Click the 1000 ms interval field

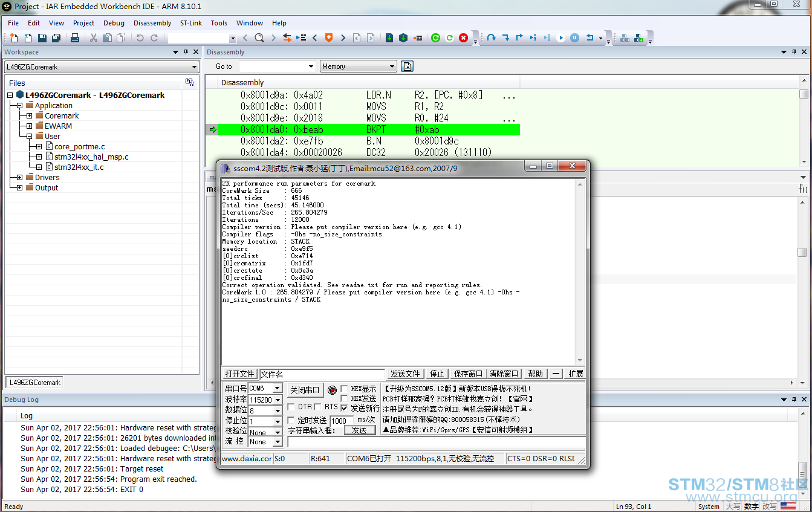[342, 421]
